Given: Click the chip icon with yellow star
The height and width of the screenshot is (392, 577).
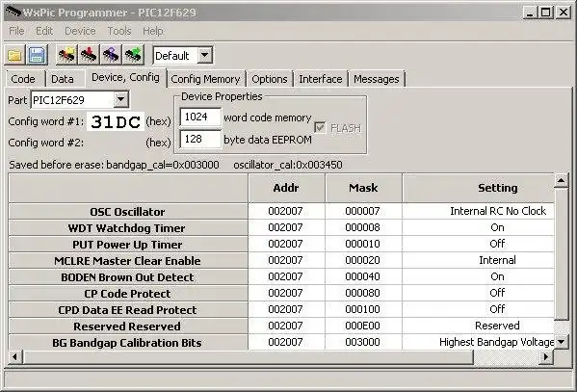Looking at the screenshot, I should tap(66, 55).
